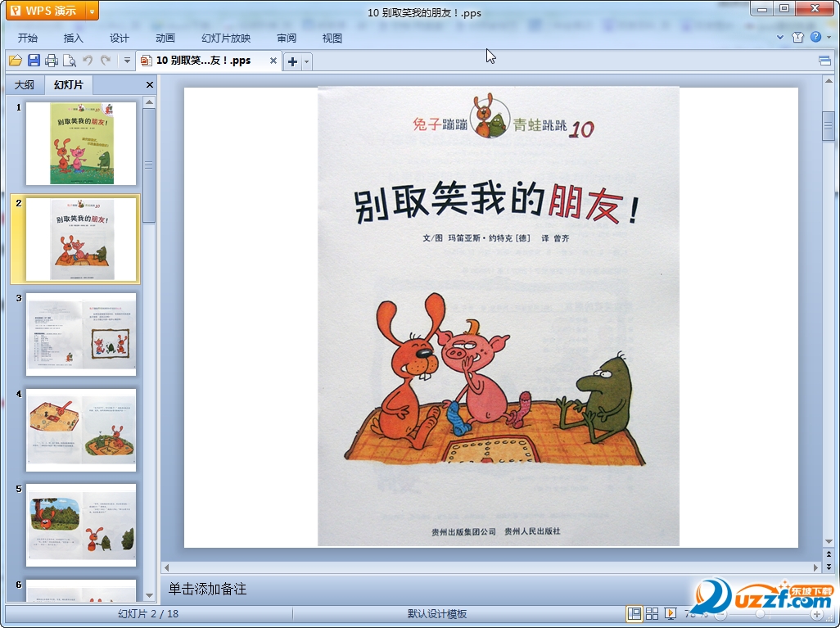Open a file with the folder icon

(x=15, y=61)
